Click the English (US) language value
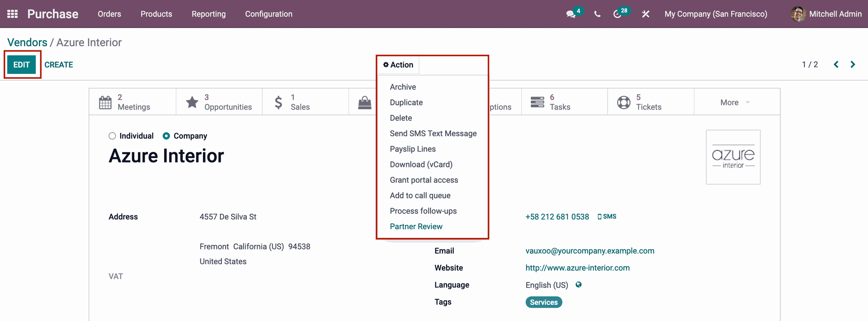 547,285
